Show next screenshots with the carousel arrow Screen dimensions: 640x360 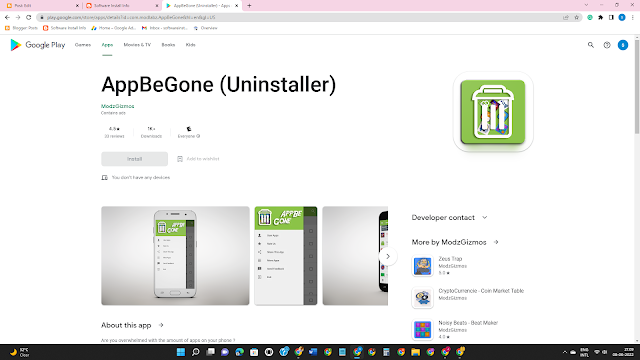388,256
